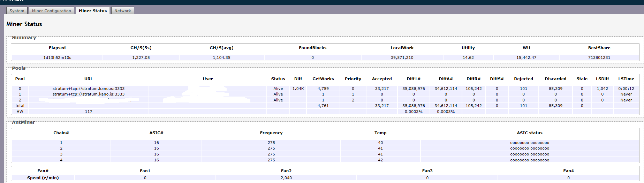Click the FoundBlocks column header
Viewport: 644px width, 183px height.
[x=312, y=48]
